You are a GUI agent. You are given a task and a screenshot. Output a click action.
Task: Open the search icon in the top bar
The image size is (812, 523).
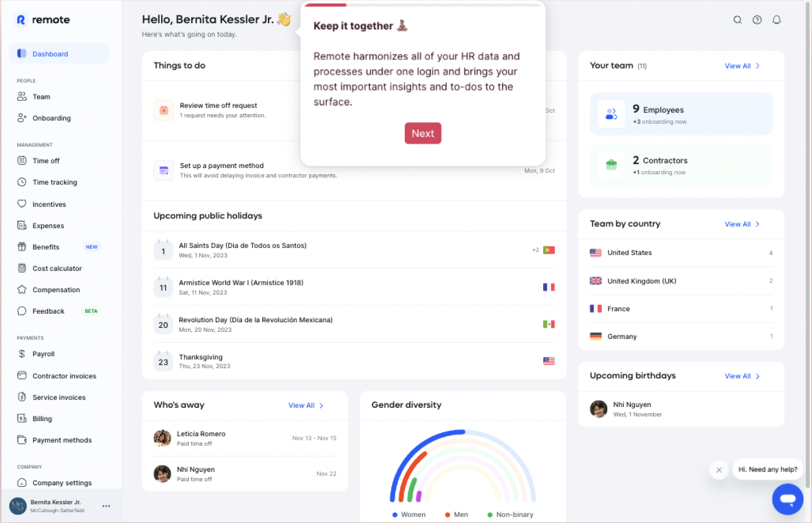737,20
